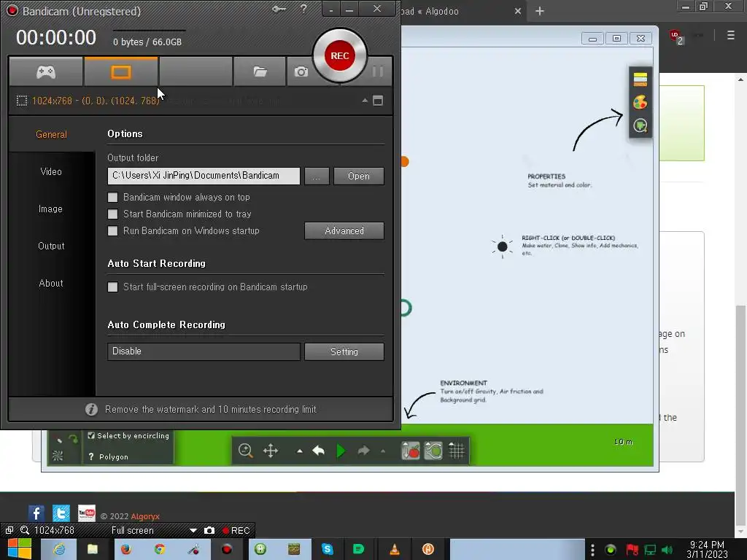The height and width of the screenshot is (560, 747).
Task: Click the magnifier icon on the mini recording bar
Action: click(25, 530)
